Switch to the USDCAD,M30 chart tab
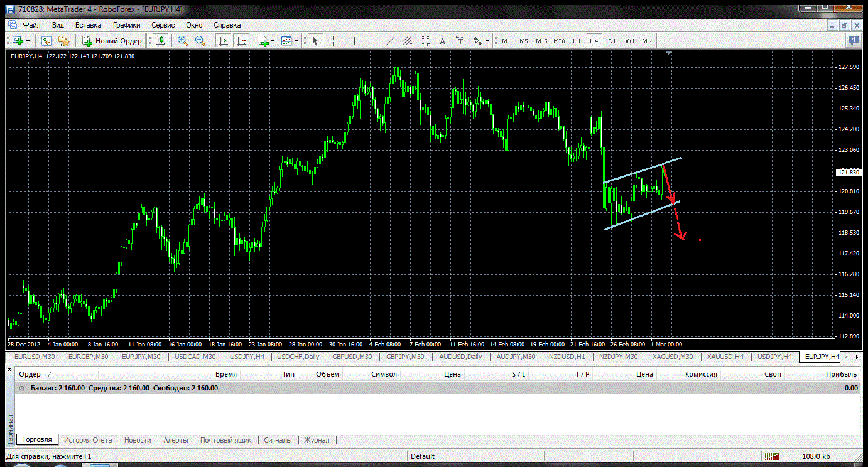Screen dimensions: 868x467 (x=195, y=357)
